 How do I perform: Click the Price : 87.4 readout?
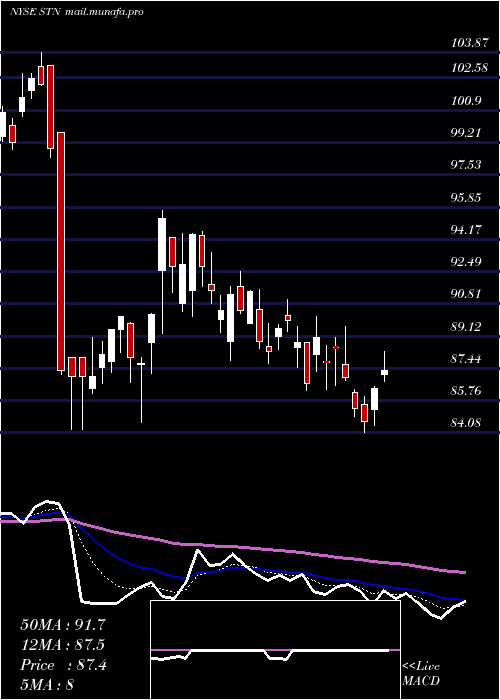63,665
